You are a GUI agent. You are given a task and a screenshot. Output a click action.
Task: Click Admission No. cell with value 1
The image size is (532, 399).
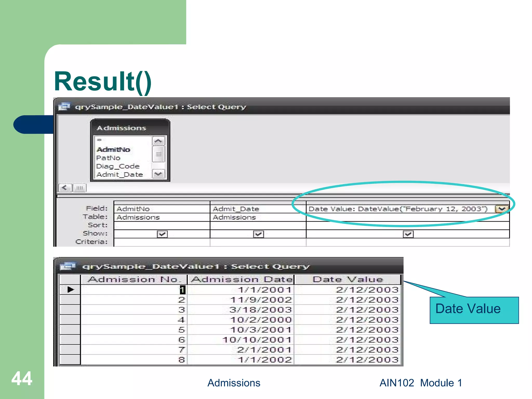click(x=134, y=290)
